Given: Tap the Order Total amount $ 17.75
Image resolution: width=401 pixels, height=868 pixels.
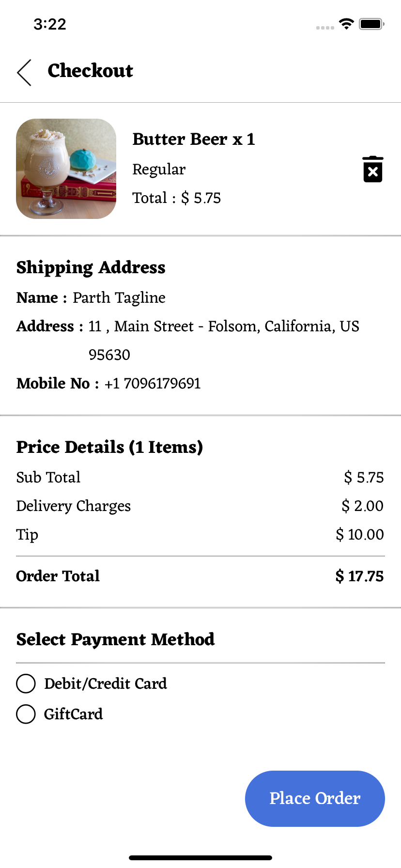Looking at the screenshot, I should click(359, 576).
